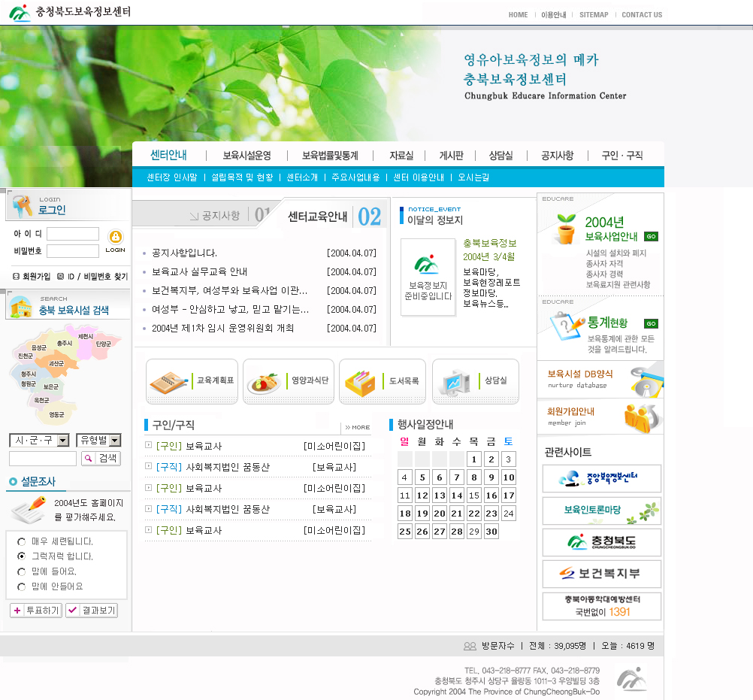
Task: Open the SITEMAP link in header
Action: 594,15
